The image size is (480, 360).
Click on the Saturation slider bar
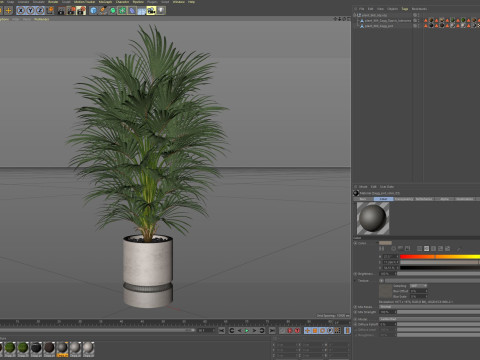[x=440, y=262]
